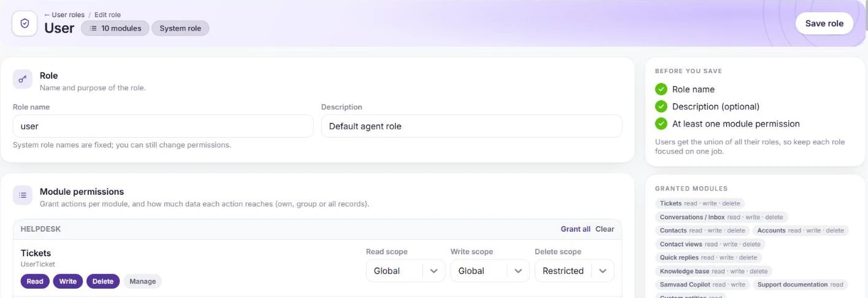Toggle the Delete permission for Tickets
868x298 pixels.
(103, 281)
